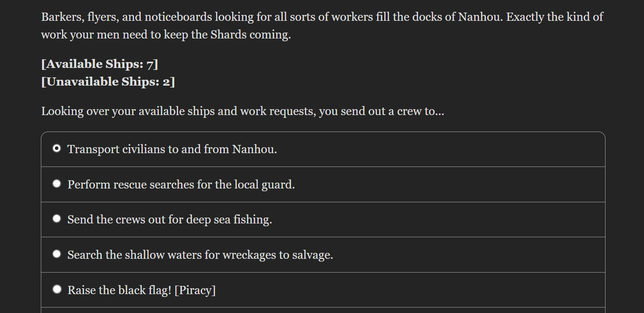
Task: Click empty area of the deep sea fishing row
Action: [x=436, y=220]
